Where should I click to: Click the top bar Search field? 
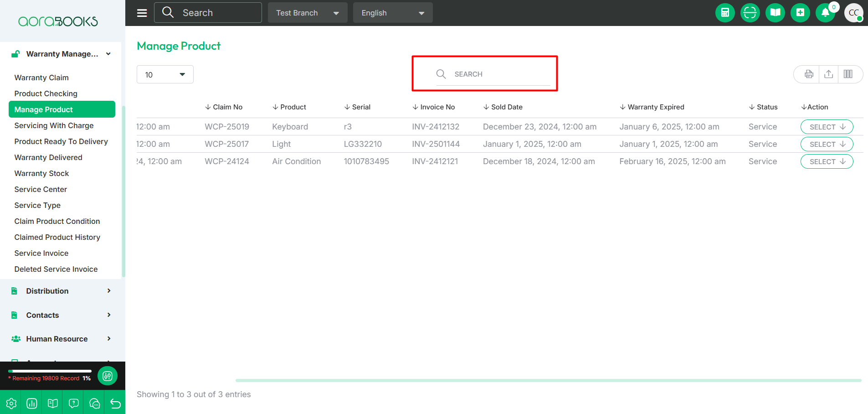click(x=208, y=13)
